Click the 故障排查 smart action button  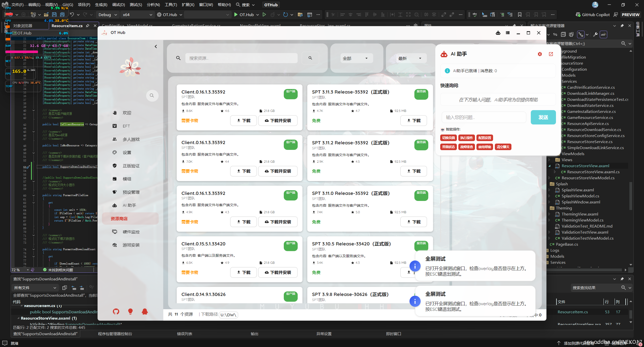[467, 147]
